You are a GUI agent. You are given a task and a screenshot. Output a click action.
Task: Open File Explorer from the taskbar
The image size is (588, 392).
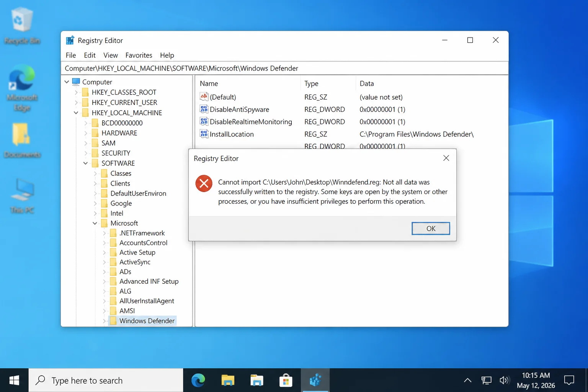coord(228,380)
